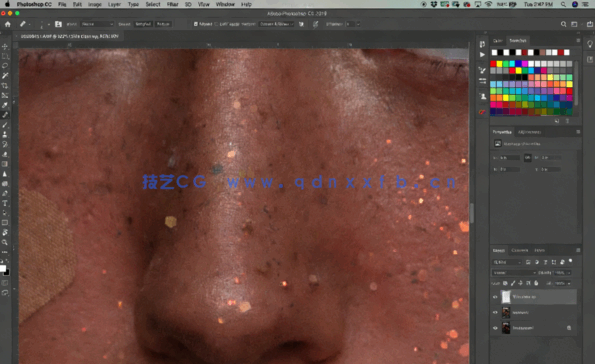Open the layer Kind filter dropdown

[507, 262]
